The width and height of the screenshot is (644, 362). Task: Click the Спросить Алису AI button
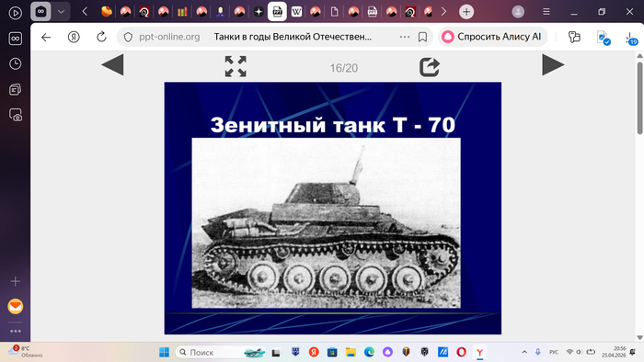click(x=492, y=37)
